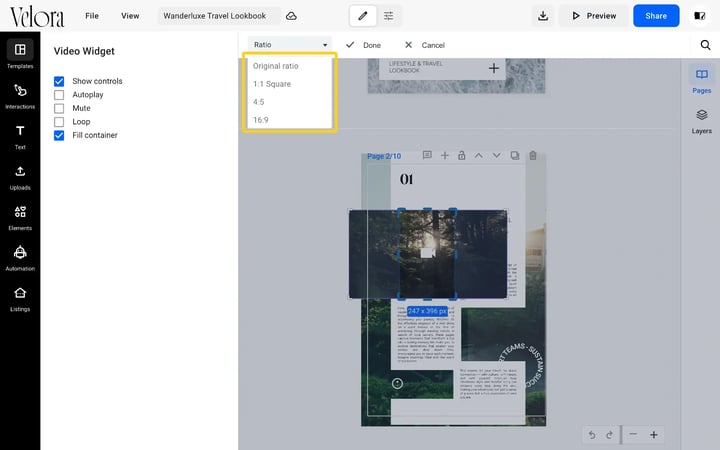The height and width of the screenshot is (450, 720).
Task: Uncheck Show controls
Action: click(59, 81)
